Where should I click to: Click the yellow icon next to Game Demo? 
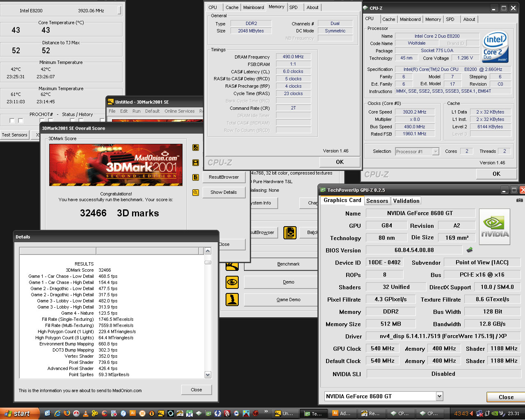click(232, 300)
